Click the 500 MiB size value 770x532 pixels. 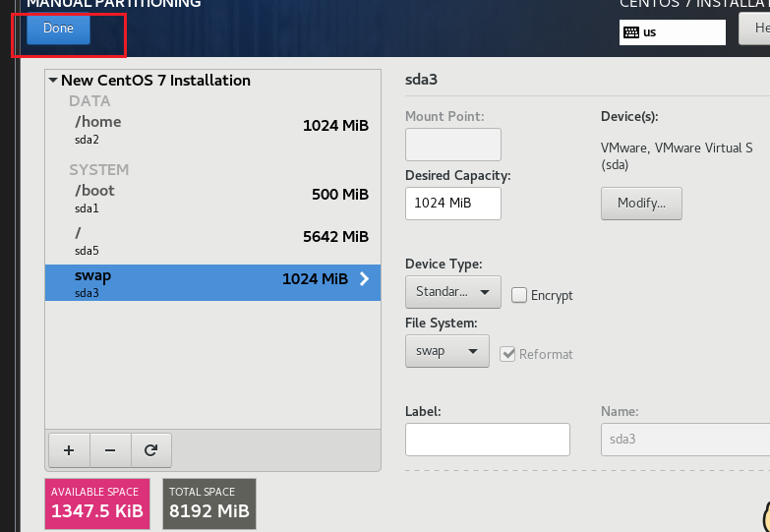click(x=340, y=195)
